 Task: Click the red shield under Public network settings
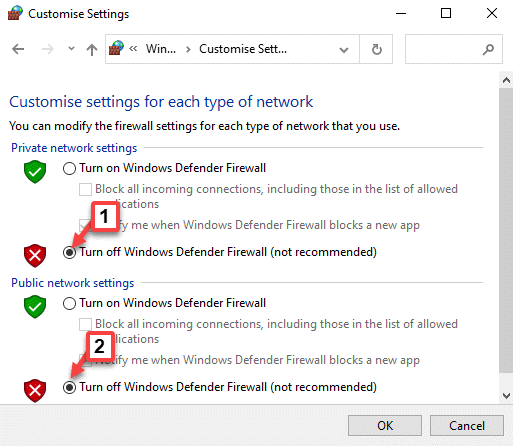(x=35, y=391)
